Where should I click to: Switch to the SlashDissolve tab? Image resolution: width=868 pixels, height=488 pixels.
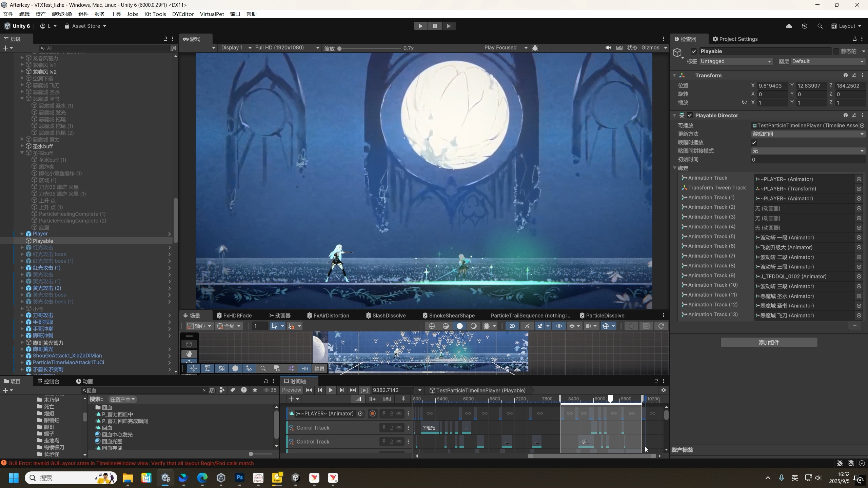[386, 316]
